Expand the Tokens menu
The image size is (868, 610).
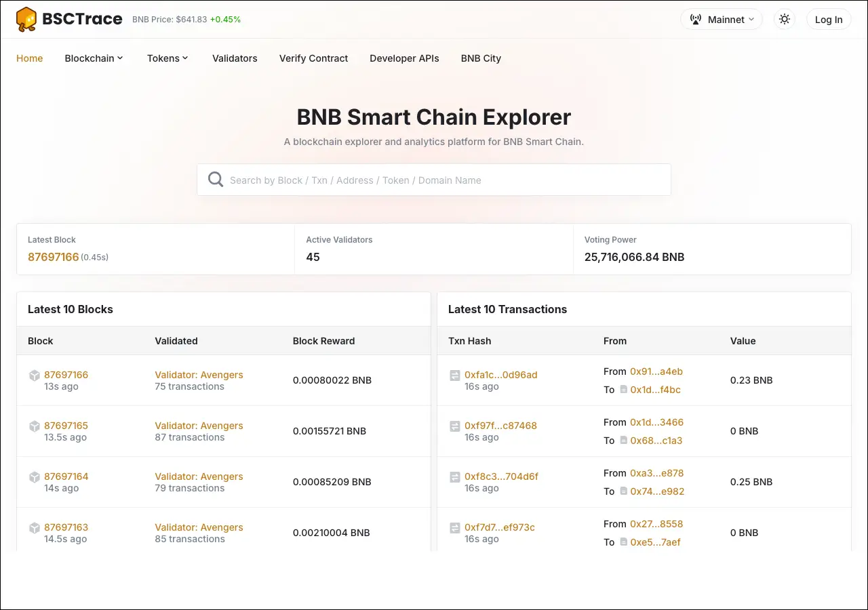point(167,58)
